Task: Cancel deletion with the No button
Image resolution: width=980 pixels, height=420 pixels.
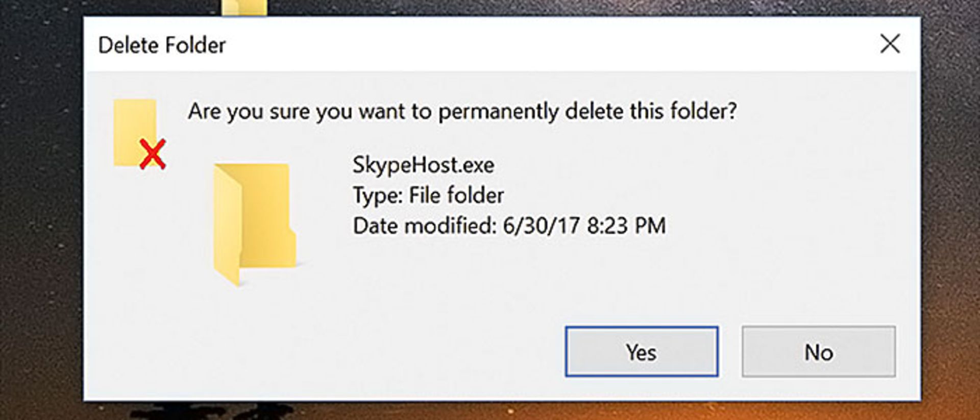Action: [x=819, y=352]
